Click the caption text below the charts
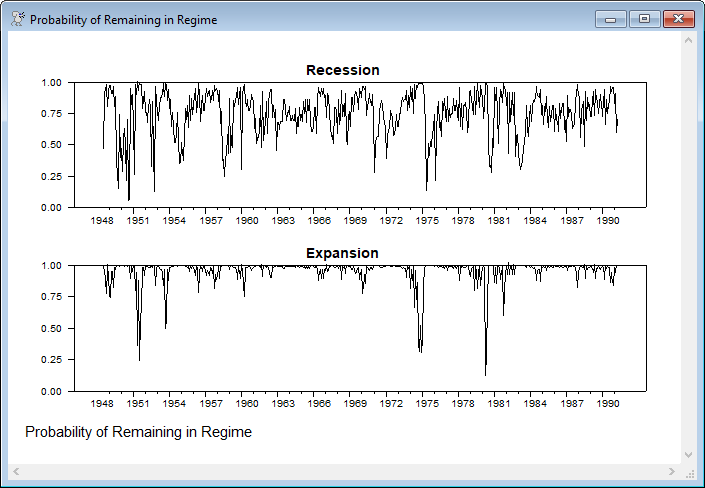Viewport: 705px width, 488px height. click(x=138, y=432)
